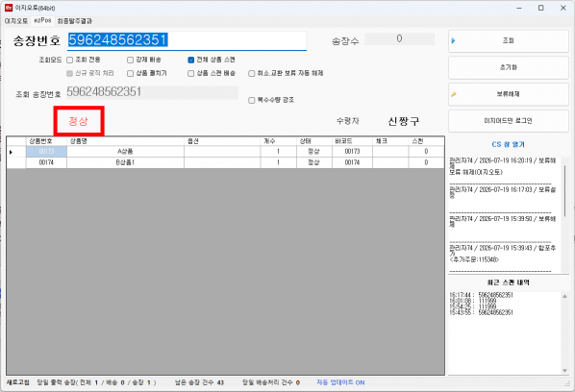Viewport: 575px width, 392px height.
Task: Open the 최종발주결과 tab
Action: pyautogui.click(x=74, y=21)
